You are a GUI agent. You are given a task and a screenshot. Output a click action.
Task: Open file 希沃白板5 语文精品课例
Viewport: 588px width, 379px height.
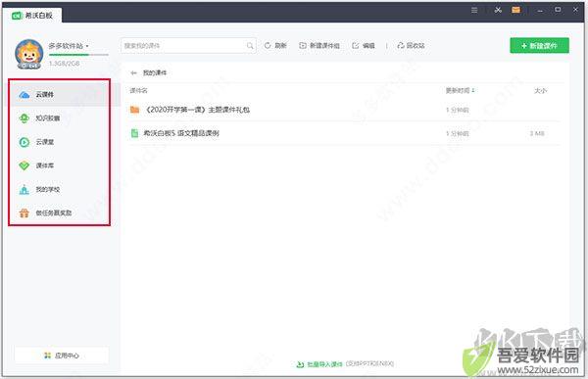(x=181, y=133)
